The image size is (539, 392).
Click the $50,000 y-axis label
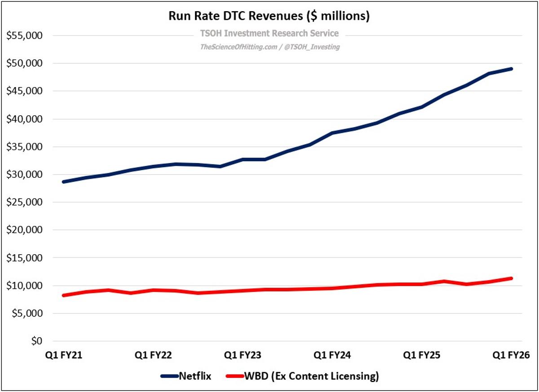pyautogui.click(x=24, y=63)
